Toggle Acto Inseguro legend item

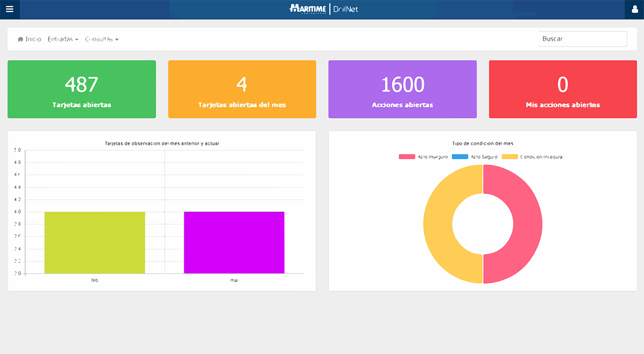click(x=423, y=157)
